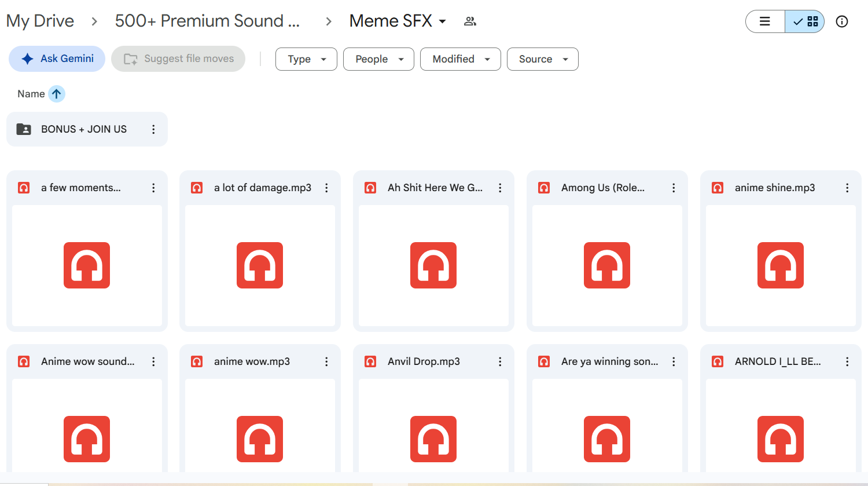Viewport: 868px width, 486px height.
Task: Click small audio icon of ARNOLD I_LL BE...
Action: [718, 361]
